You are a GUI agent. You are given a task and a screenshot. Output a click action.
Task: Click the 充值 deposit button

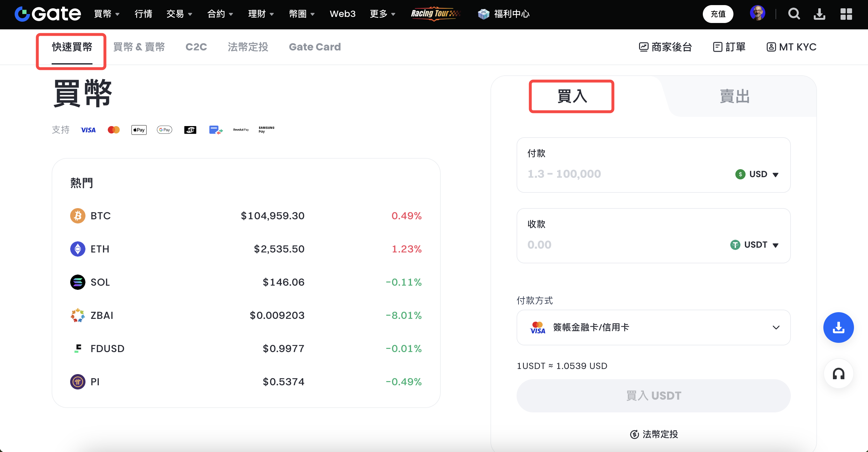pyautogui.click(x=718, y=14)
